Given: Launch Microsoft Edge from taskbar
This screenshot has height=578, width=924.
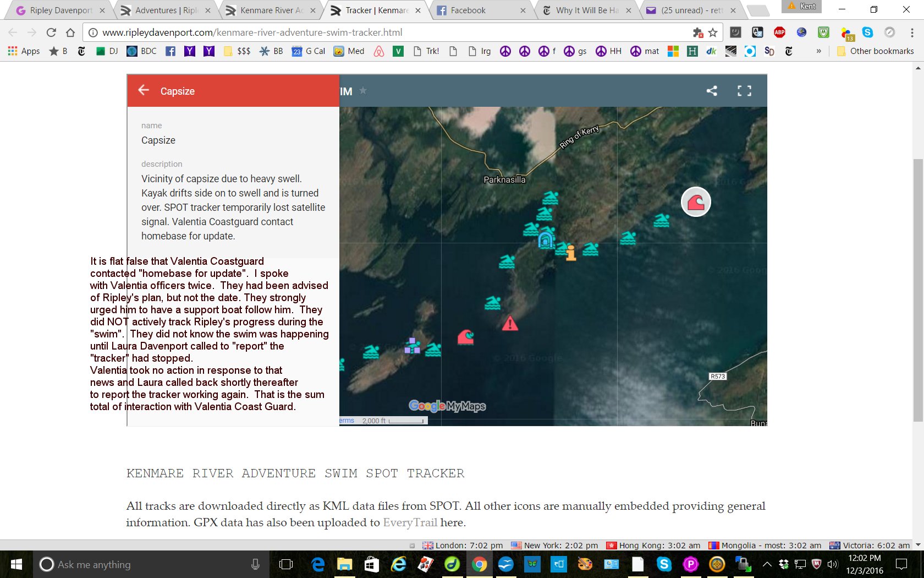Looking at the screenshot, I should pyautogui.click(x=318, y=564).
